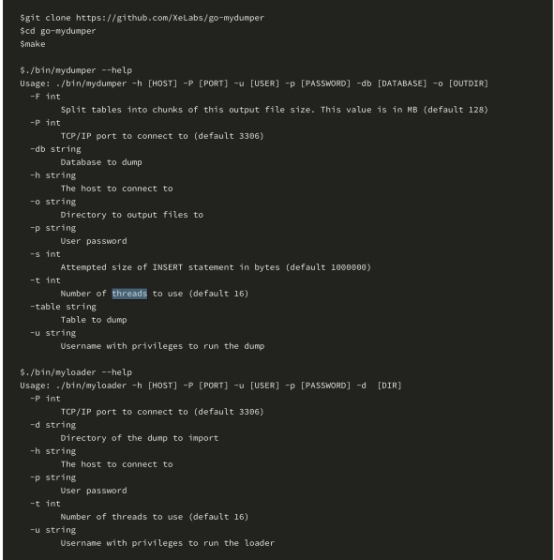Click the $make command line
The width and height of the screenshot is (554, 560).
point(33,44)
